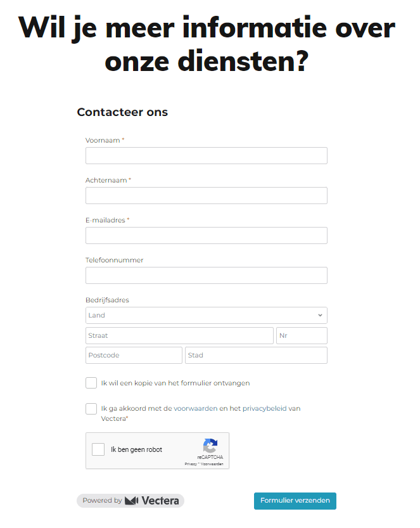Viewport: 420px width, 528px height.
Task: Click the Telefoonnummer input field
Action: coord(206,275)
